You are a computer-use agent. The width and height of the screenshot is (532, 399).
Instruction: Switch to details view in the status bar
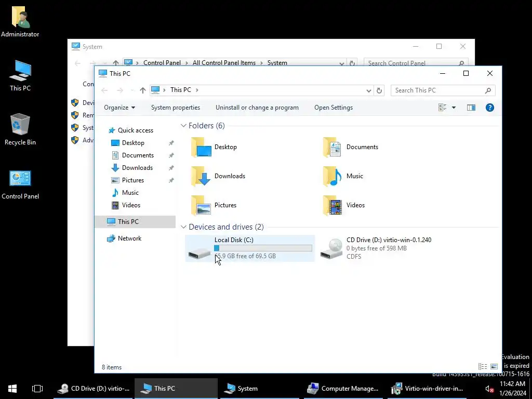click(x=483, y=367)
